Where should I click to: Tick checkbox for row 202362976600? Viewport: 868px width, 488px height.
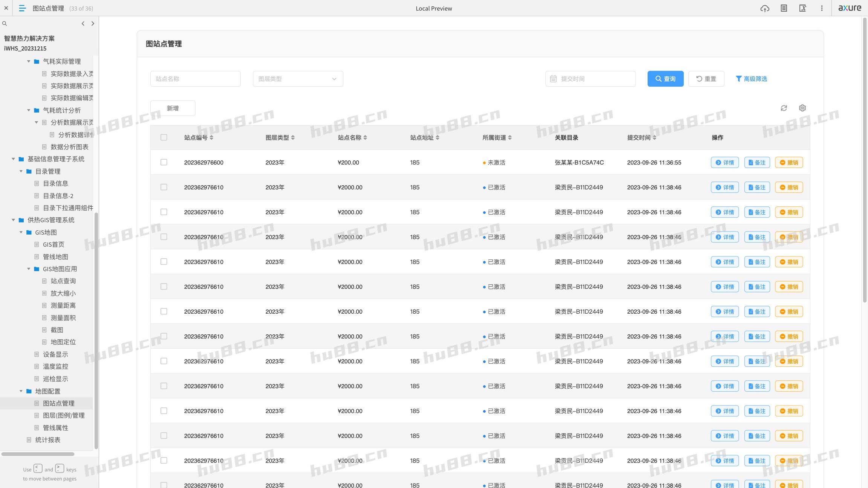(x=164, y=162)
